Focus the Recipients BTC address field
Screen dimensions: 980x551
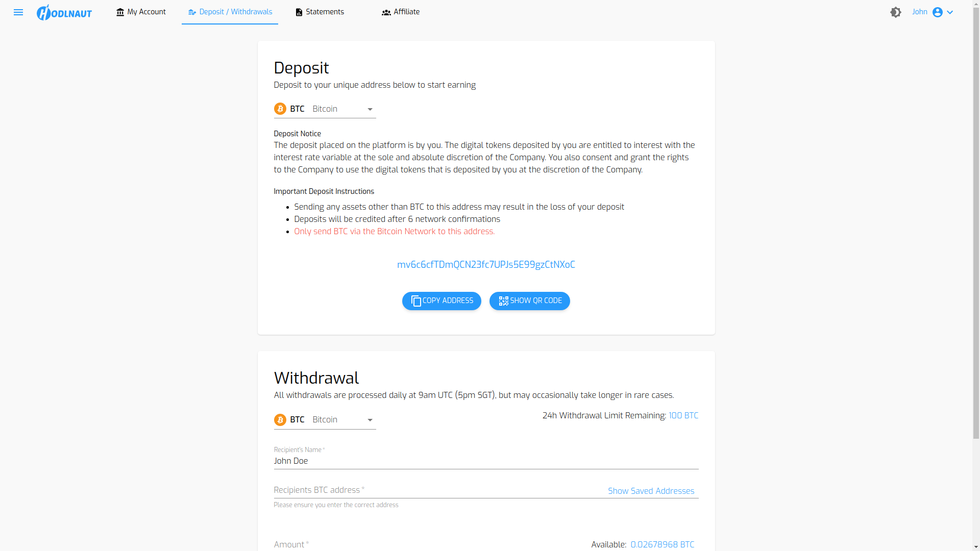pyautogui.click(x=439, y=490)
